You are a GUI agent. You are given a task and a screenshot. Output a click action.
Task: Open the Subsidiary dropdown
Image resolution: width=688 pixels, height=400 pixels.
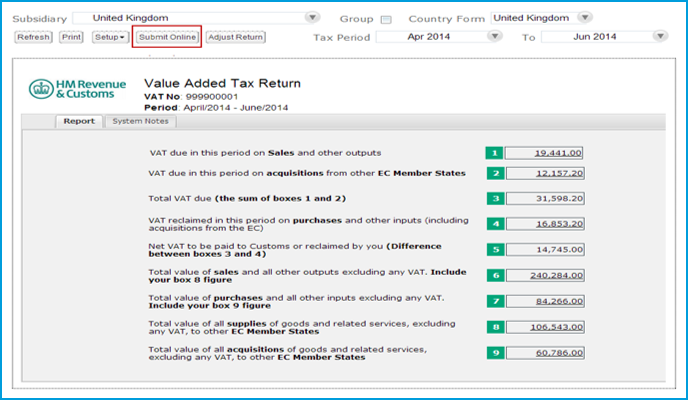[x=313, y=18]
